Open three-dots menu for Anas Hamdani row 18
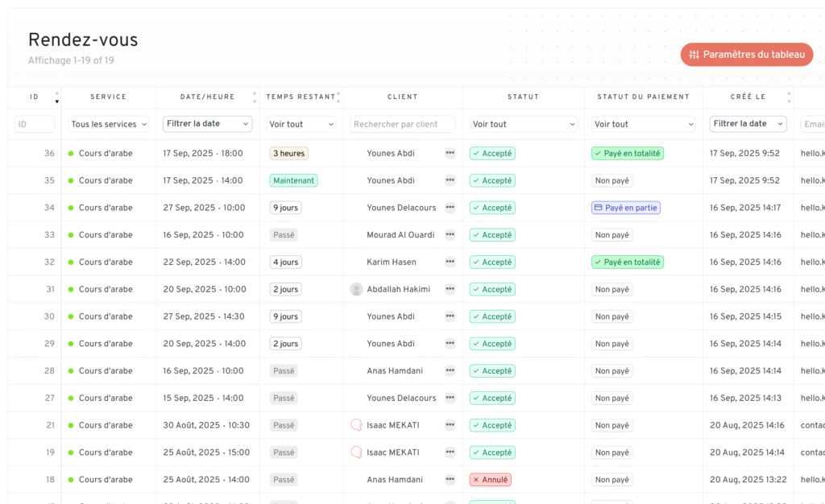 click(450, 480)
